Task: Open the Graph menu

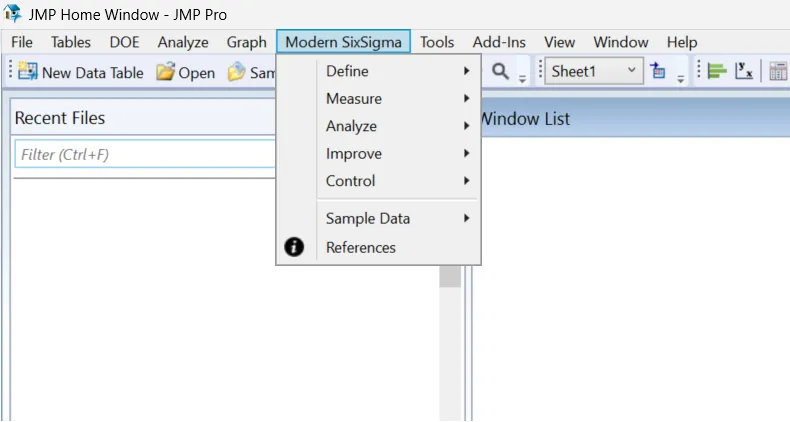Action: click(246, 42)
